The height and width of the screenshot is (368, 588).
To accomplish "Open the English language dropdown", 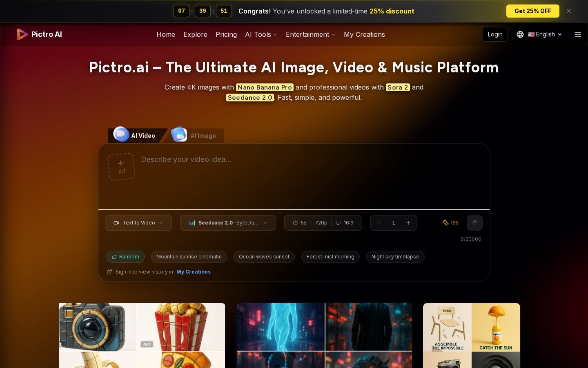I will (545, 34).
